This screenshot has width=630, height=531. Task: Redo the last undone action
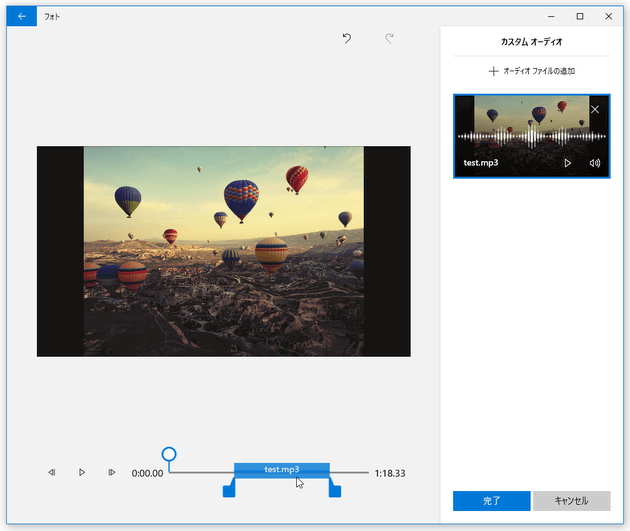click(389, 39)
